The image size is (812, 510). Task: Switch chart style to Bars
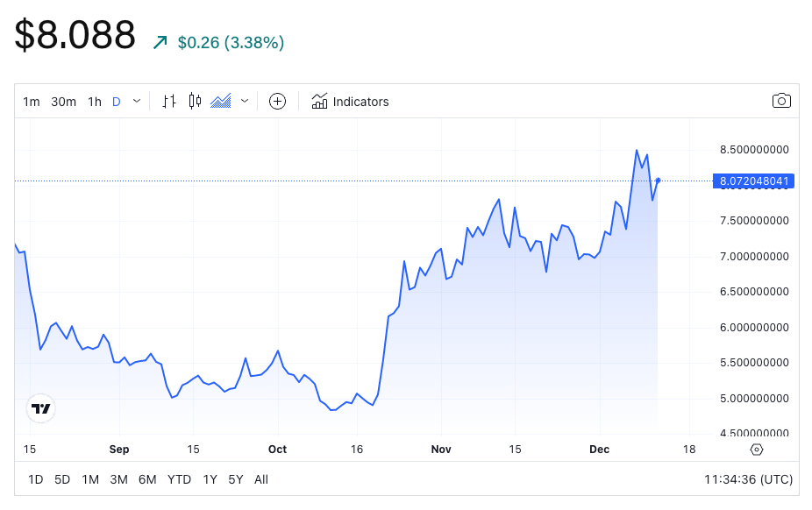click(170, 102)
